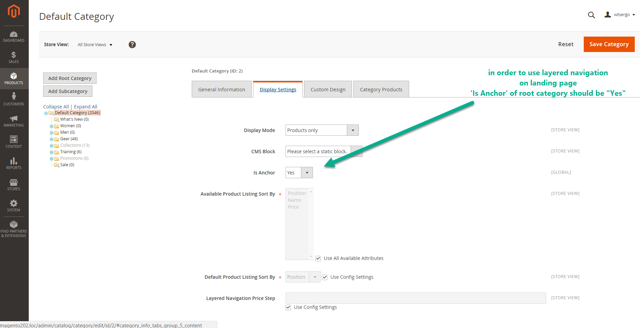Toggle Use Config Settings for default sort
Screen dimensions: 644x328
(325, 277)
